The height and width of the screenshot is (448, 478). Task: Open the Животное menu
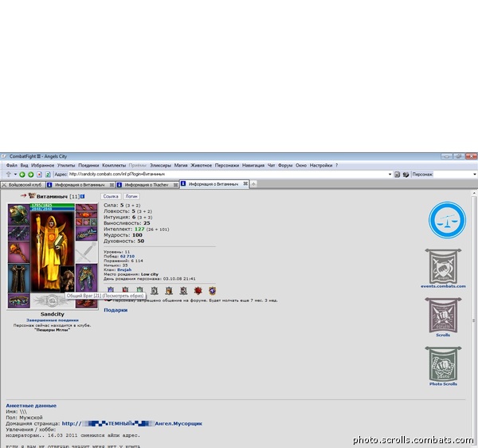[x=202, y=165]
